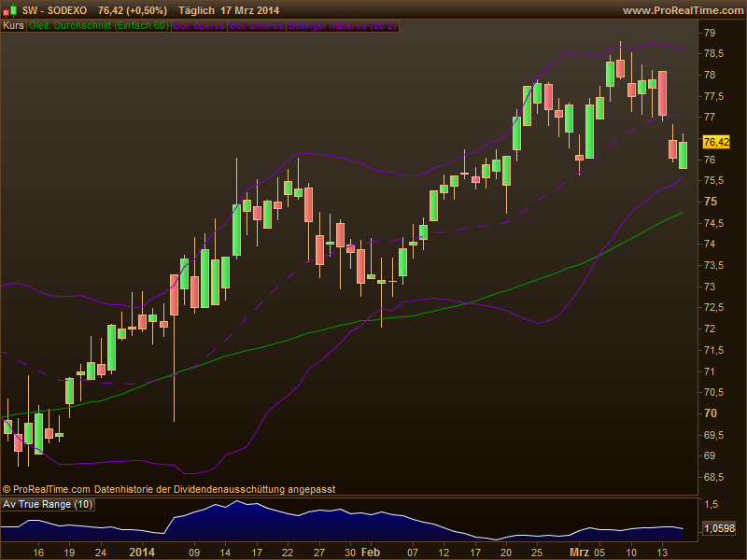Click the yellow 76,42 current price tag
Viewport: 747px width, 560px height.
click(x=715, y=142)
